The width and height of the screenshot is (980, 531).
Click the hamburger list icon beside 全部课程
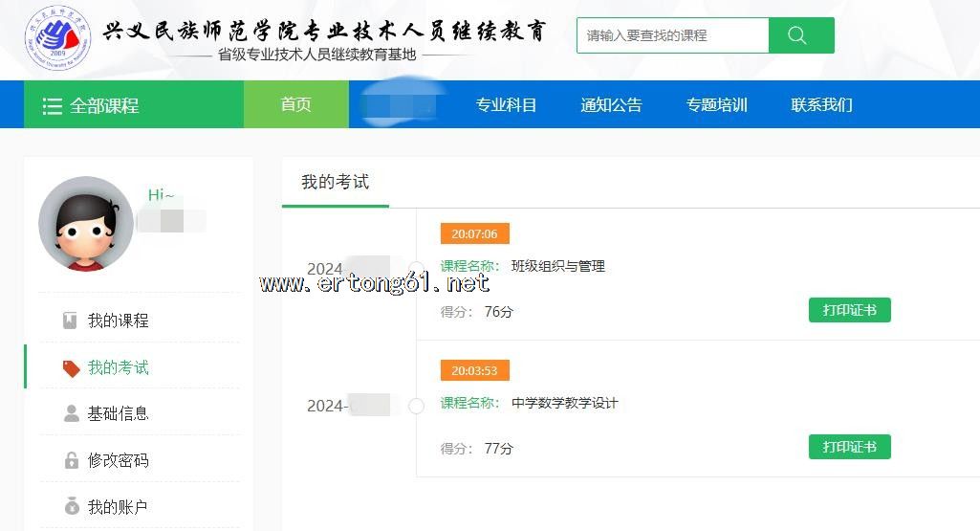53,105
